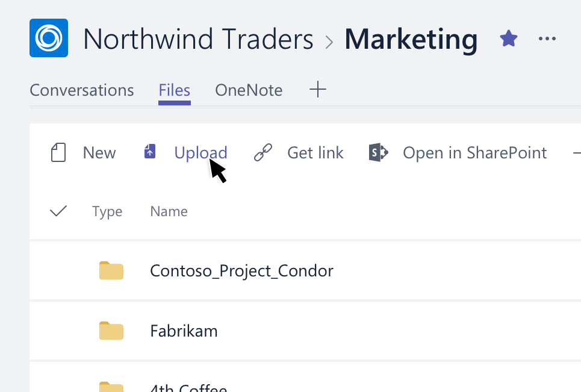Select the Contoso_Project_Condor folder icon
The height and width of the screenshot is (392, 581).
111,270
